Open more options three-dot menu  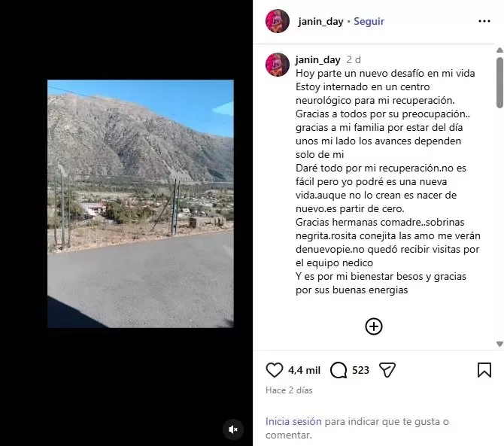(x=484, y=21)
